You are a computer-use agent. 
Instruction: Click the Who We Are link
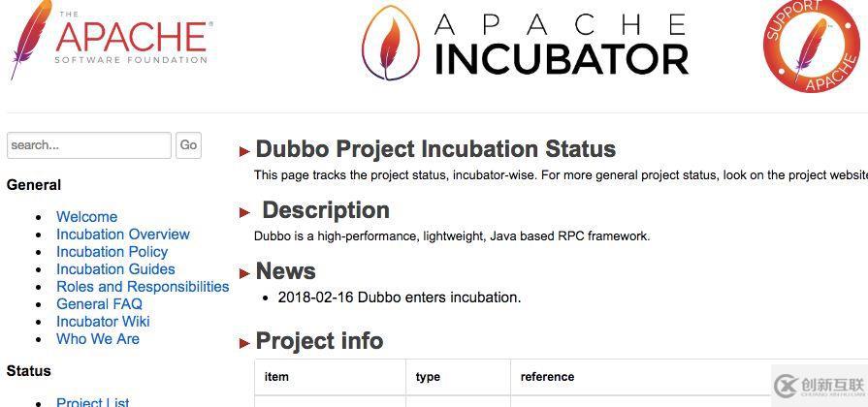click(97, 339)
